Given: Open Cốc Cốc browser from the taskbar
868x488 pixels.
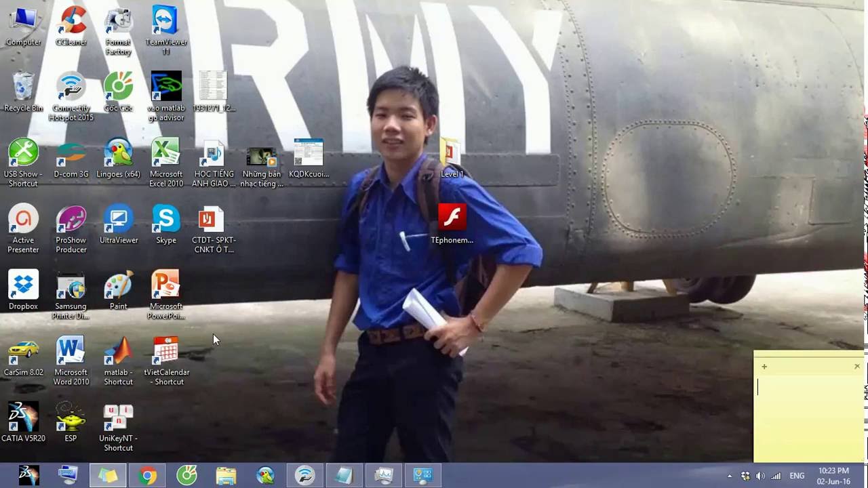Looking at the screenshot, I should (186, 475).
